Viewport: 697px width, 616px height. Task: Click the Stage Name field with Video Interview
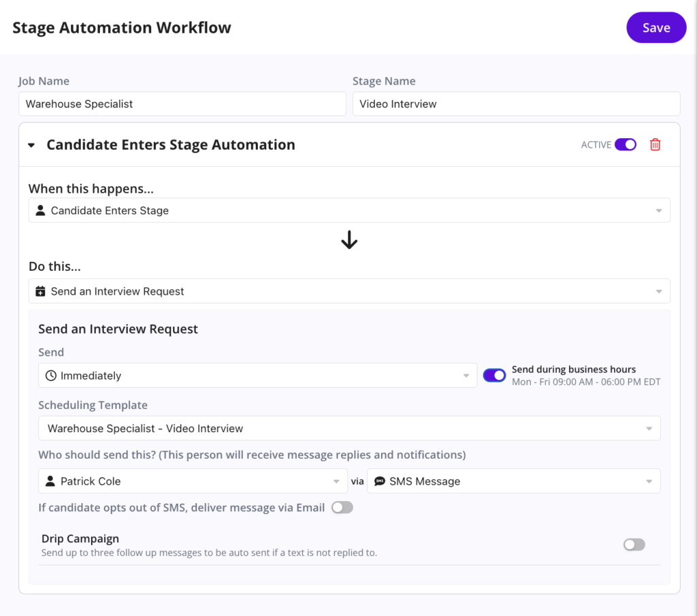516,104
